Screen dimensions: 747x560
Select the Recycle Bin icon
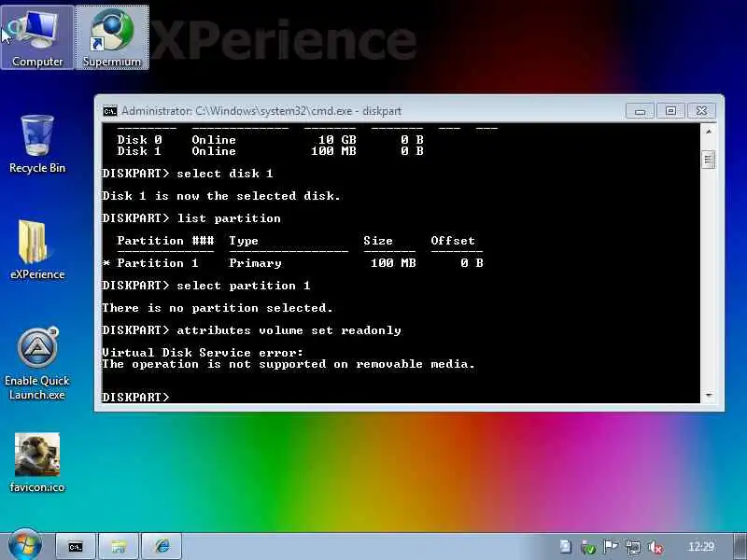pyautogui.click(x=37, y=144)
